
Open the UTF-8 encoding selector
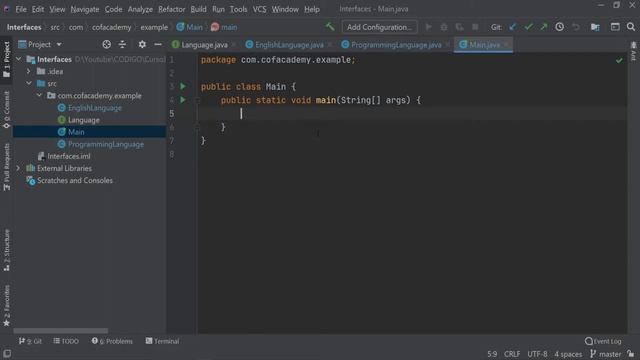tap(537, 354)
